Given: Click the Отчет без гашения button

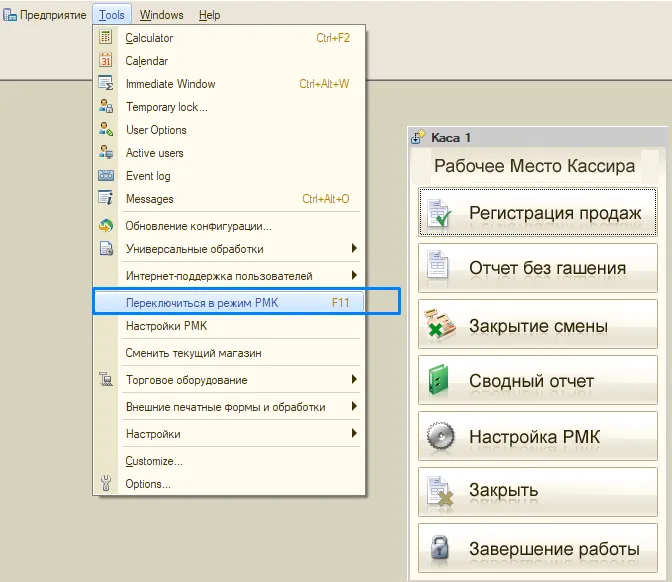Looking at the screenshot, I should coord(538,268).
